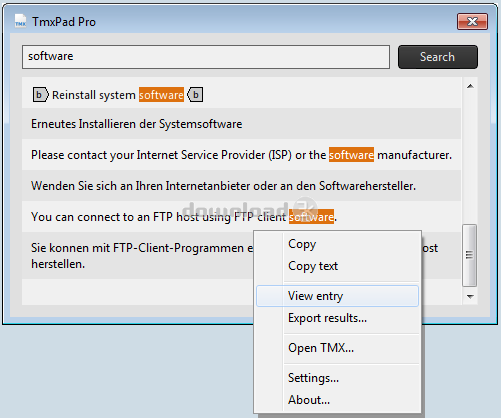Image resolution: width=501 pixels, height=418 pixels.
Task: Choose Copy from the context menu
Action: tap(302, 244)
